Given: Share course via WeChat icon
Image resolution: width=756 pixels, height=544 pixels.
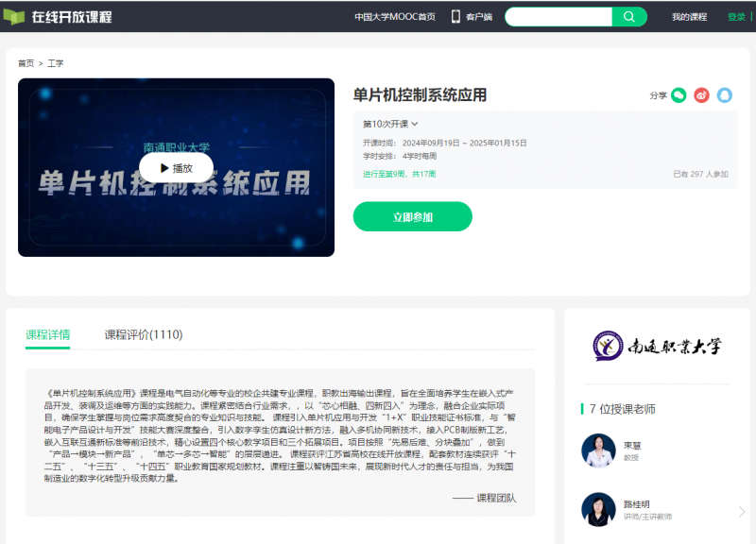Looking at the screenshot, I should (x=679, y=95).
